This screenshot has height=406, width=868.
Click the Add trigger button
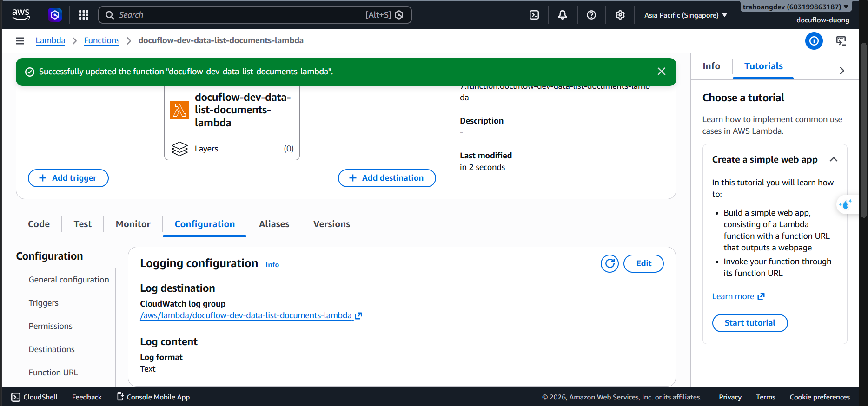pos(68,178)
